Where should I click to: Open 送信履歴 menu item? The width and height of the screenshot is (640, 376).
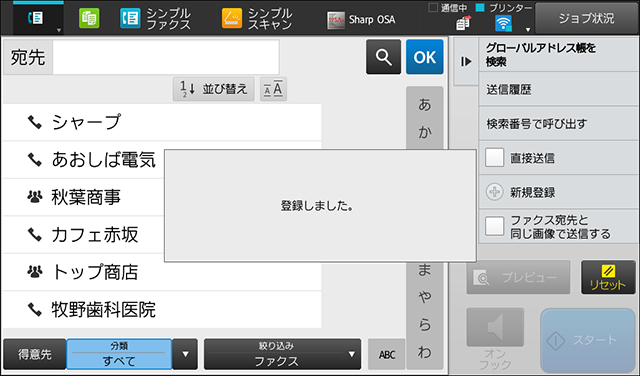point(558,89)
